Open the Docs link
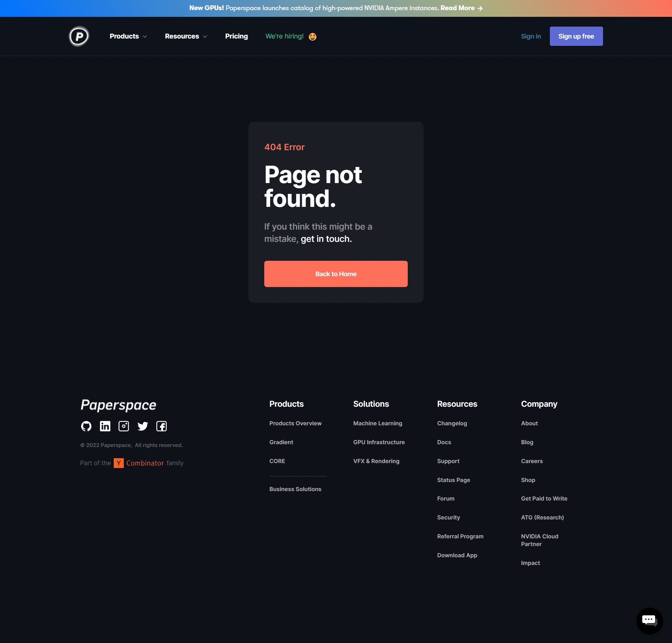 pyautogui.click(x=444, y=442)
